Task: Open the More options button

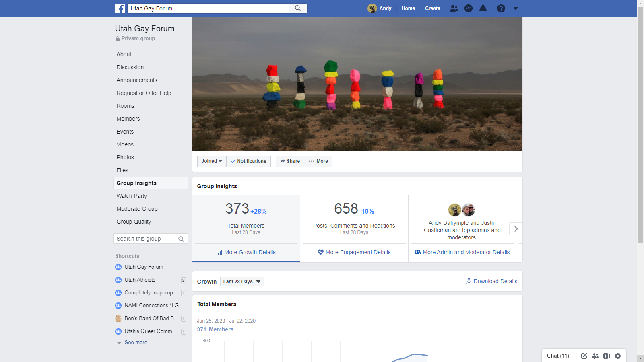Action: [x=318, y=161]
